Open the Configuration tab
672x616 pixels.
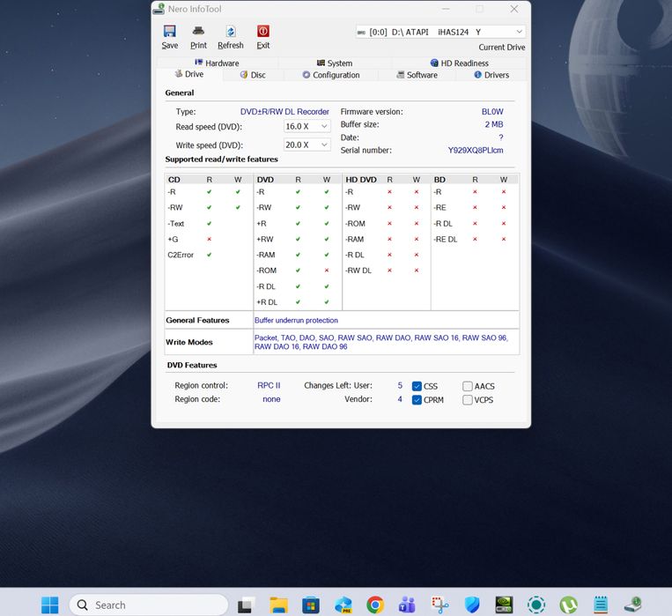tap(331, 75)
